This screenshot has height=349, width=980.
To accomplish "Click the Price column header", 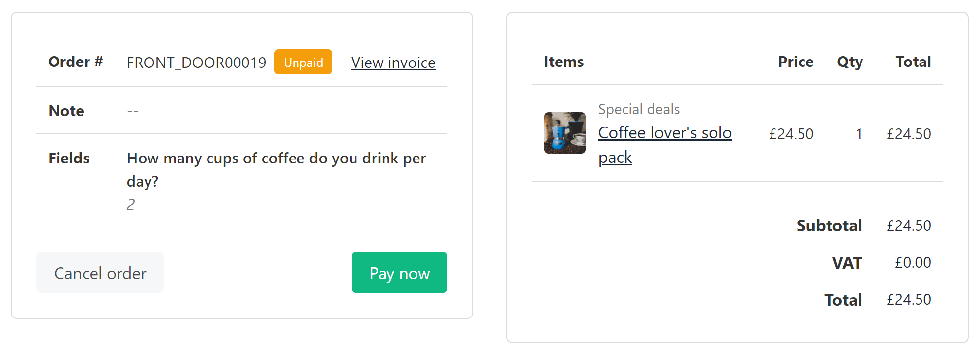I will (796, 62).
